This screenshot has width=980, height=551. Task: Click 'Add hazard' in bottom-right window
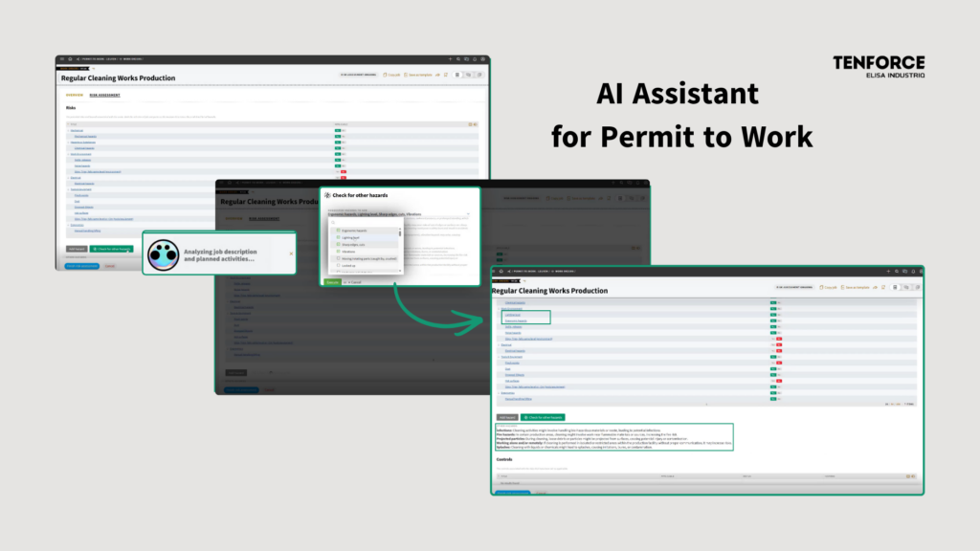coord(507,417)
